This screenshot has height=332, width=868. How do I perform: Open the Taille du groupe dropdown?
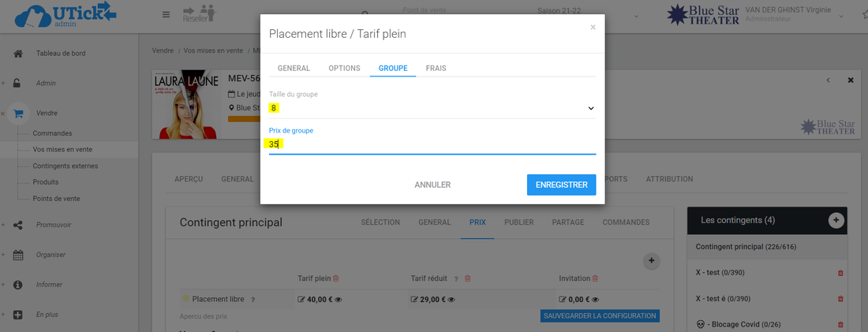click(432, 108)
